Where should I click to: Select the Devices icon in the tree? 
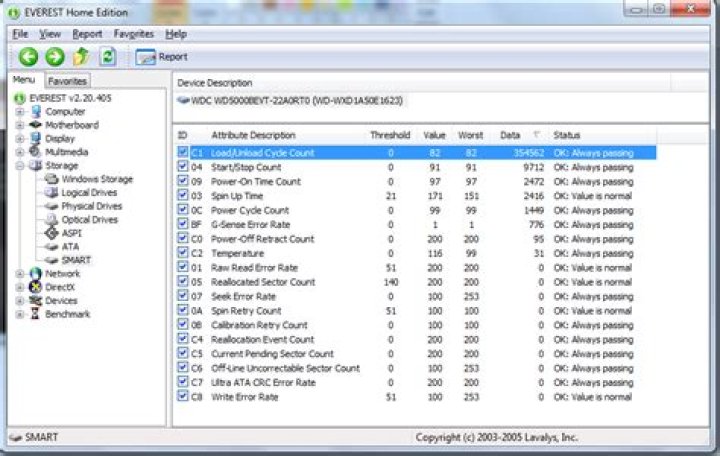click(x=36, y=300)
